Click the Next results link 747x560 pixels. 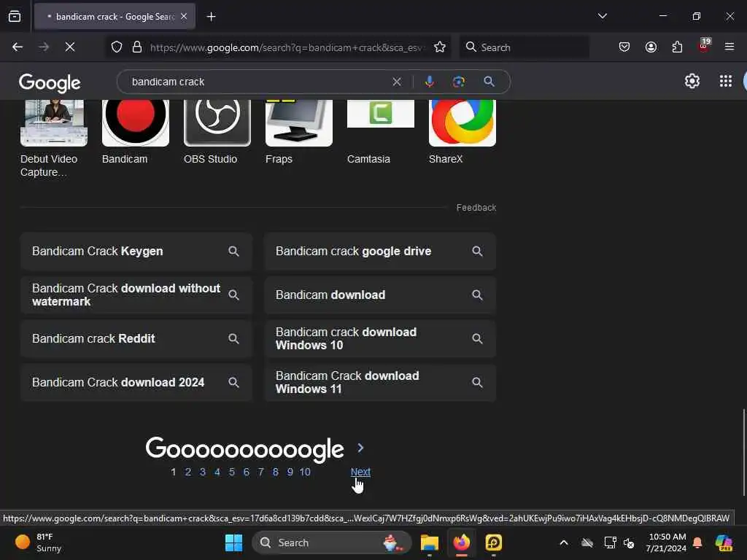360,472
